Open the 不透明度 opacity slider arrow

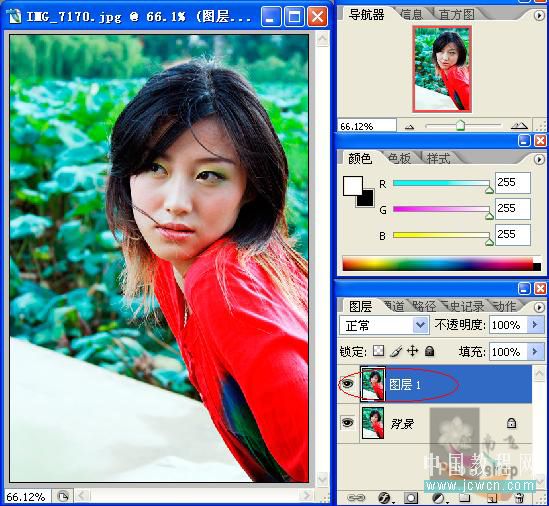pyautogui.click(x=535, y=325)
